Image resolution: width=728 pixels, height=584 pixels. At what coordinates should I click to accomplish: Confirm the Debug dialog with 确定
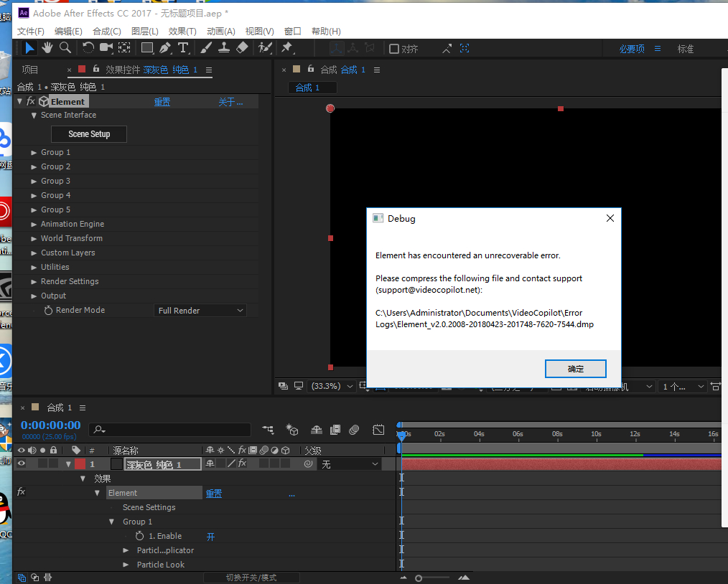coord(575,369)
